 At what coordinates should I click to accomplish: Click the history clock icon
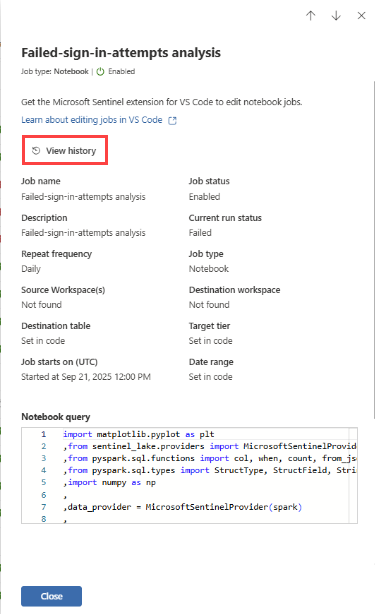pos(36,151)
